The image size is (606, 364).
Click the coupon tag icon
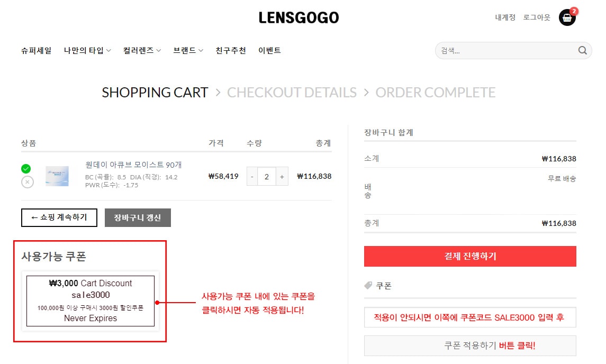tap(368, 286)
